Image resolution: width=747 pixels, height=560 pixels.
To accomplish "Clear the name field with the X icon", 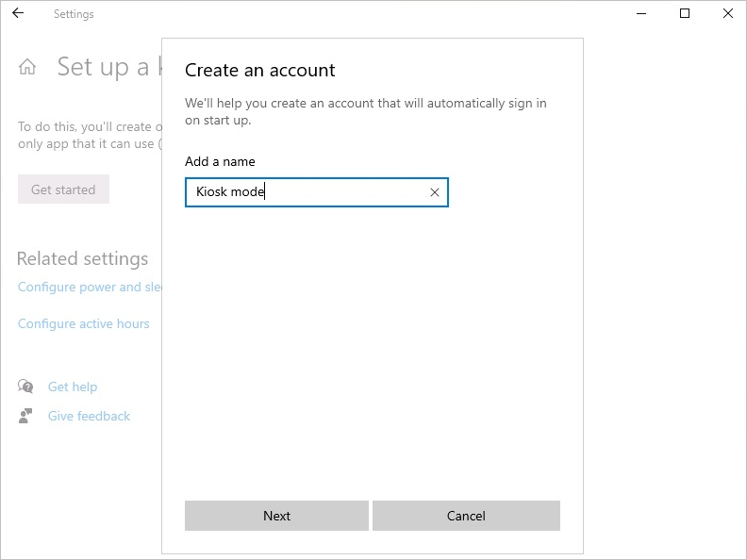I will [x=435, y=192].
